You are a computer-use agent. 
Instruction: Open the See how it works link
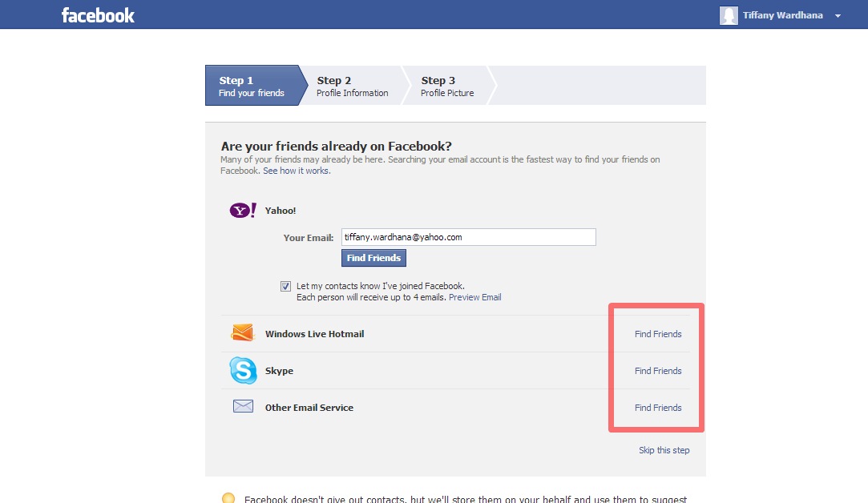click(297, 171)
